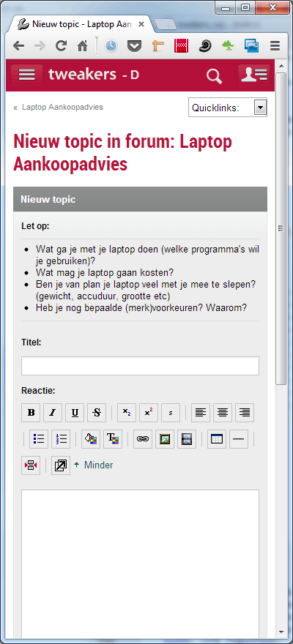Image resolution: width=293 pixels, height=644 pixels.
Task: Open background color fill tool
Action: [91, 439]
